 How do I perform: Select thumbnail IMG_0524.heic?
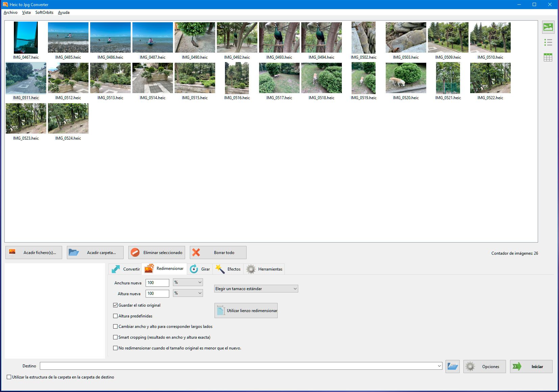(x=68, y=118)
